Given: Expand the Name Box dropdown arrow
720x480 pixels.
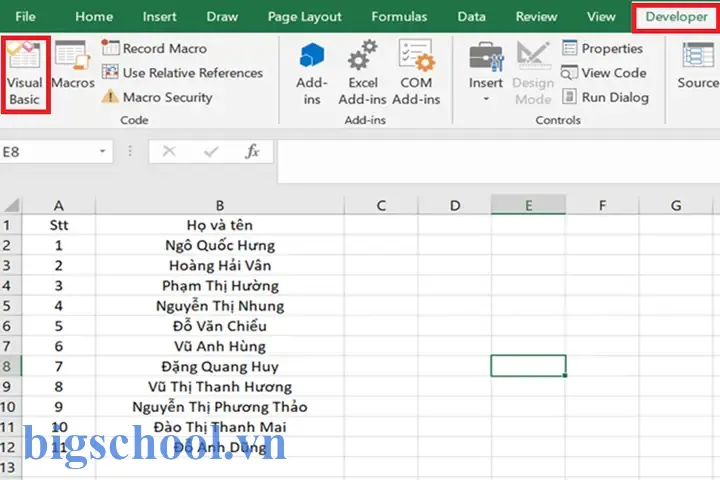Looking at the screenshot, I should (x=103, y=152).
